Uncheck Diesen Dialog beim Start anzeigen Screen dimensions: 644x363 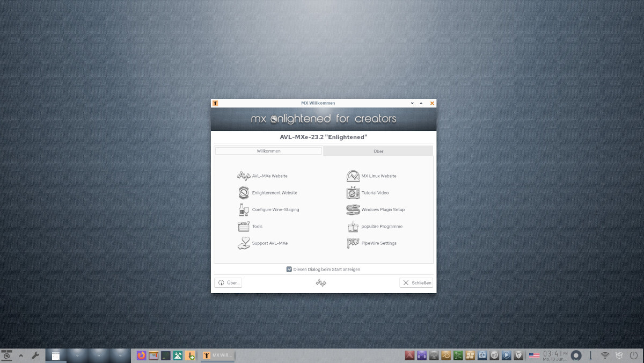click(289, 269)
